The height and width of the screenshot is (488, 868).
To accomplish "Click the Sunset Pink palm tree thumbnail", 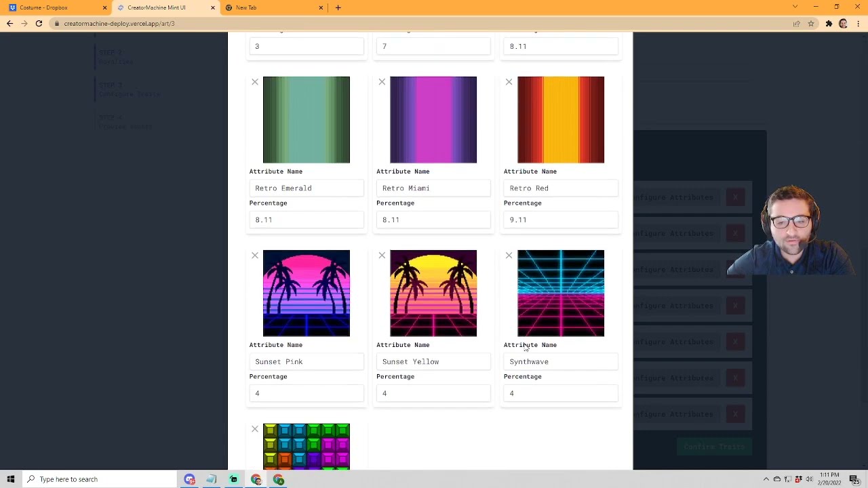I will (x=307, y=293).
